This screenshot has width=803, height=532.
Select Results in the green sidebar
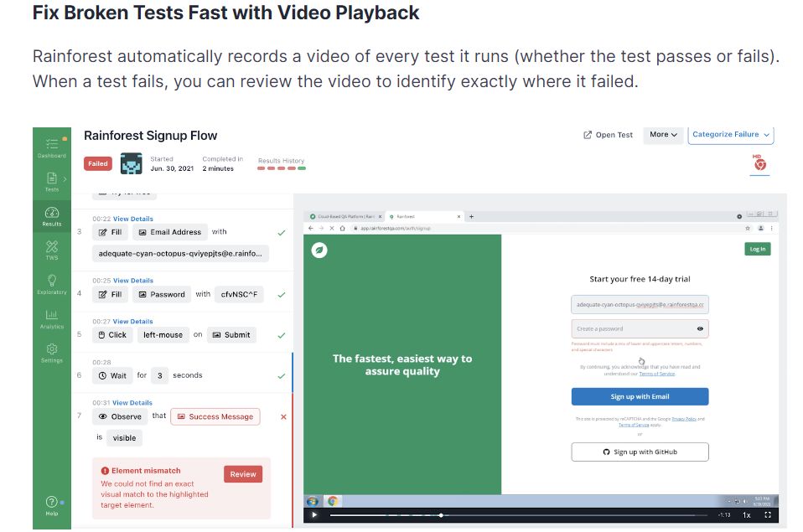[x=51, y=218]
